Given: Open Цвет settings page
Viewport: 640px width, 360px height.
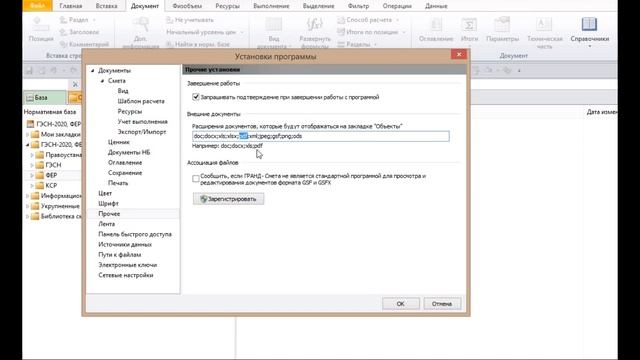Looking at the screenshot, I should (x=105, y=193).
